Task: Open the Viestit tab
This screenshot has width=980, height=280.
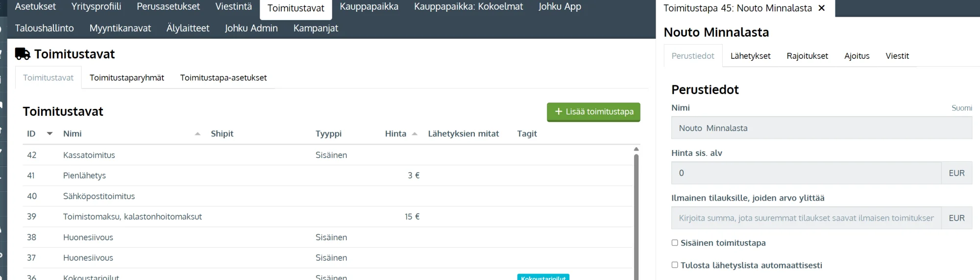Action: click(897, 56)
